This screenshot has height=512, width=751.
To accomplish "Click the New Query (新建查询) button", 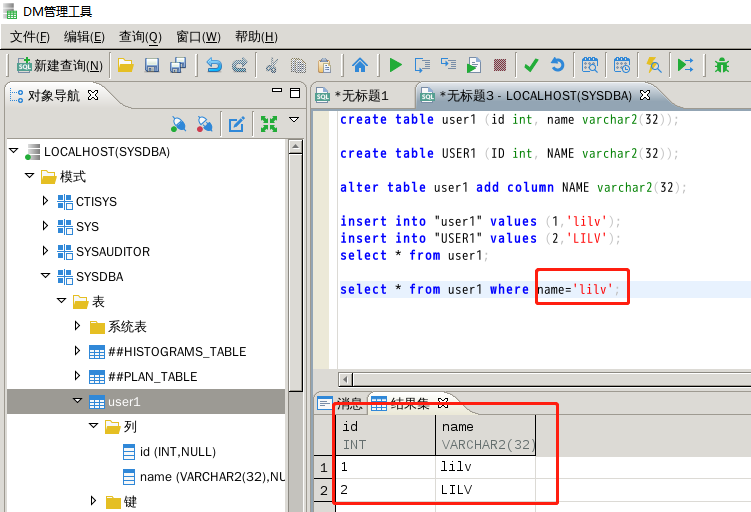I will pos(60,65).
